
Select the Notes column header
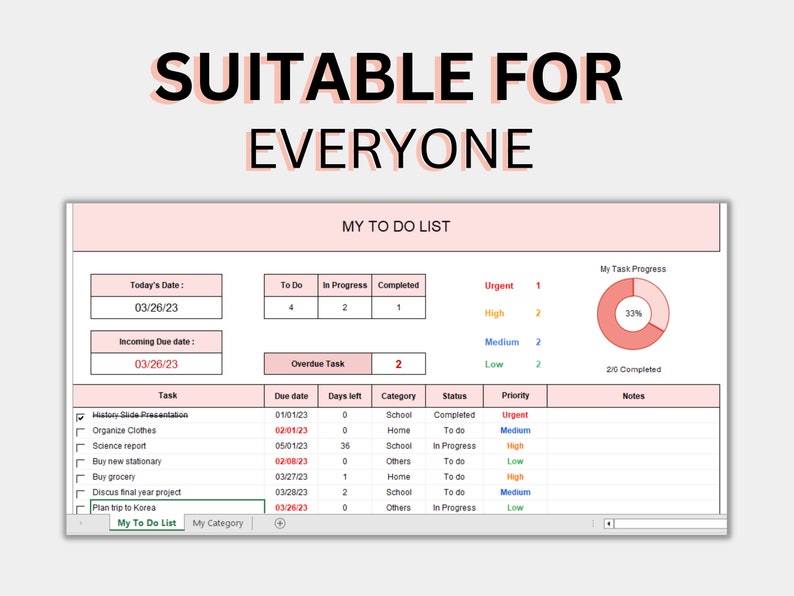pos(633,396)
